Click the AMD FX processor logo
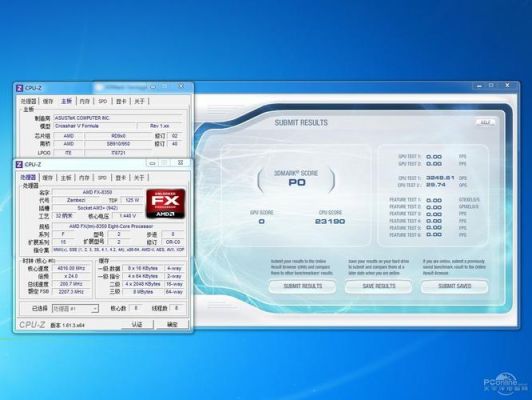This screenshot has width=532, height=400. (x=166, y=204)
